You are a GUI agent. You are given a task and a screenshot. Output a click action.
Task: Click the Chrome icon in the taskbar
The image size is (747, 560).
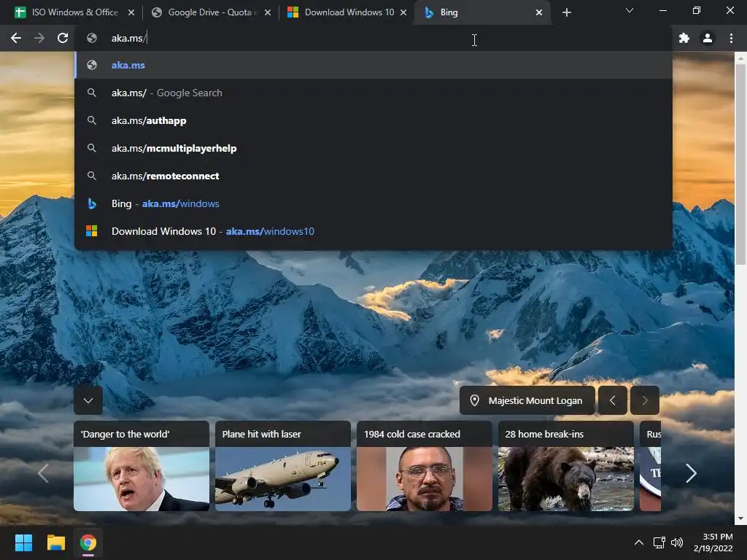88,542
